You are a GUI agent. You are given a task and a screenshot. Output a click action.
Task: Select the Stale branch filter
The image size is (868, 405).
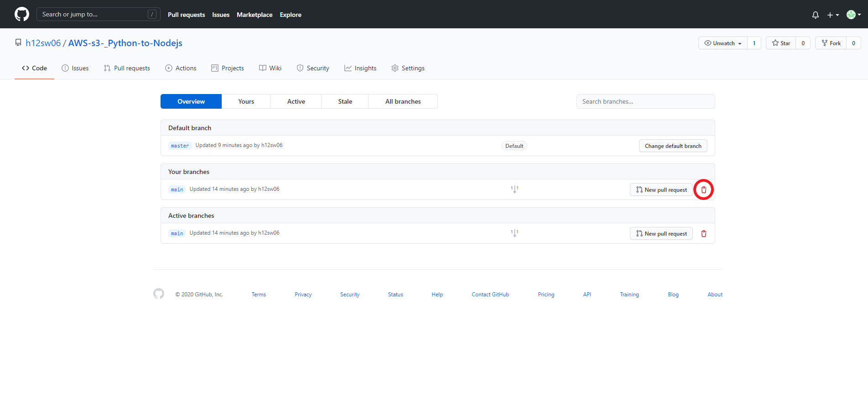(345, 101)
